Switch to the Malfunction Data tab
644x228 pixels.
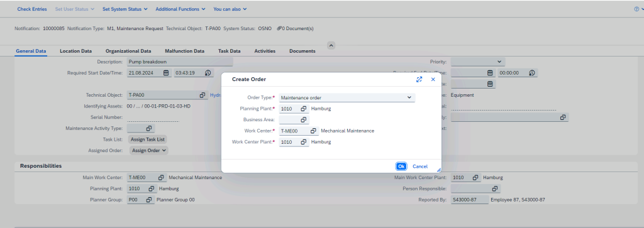click(x=184, y=52)
